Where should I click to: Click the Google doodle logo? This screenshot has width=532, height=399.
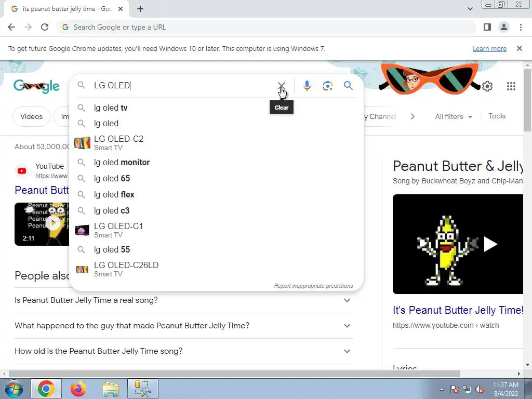tap(37, 86)
